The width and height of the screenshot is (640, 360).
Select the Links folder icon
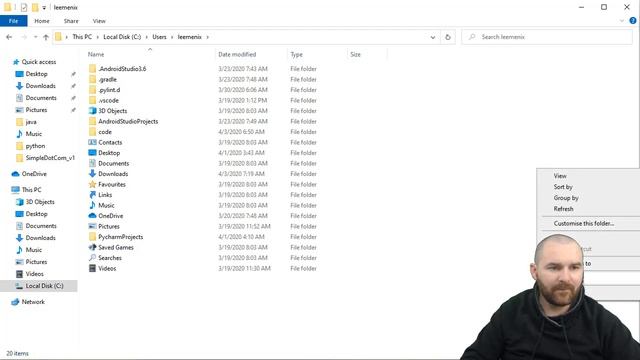tap(93, 195)
